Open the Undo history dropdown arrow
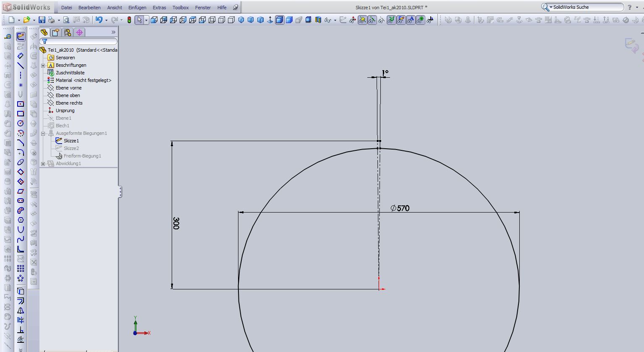 pyautogui.click(x=106, y=20)
